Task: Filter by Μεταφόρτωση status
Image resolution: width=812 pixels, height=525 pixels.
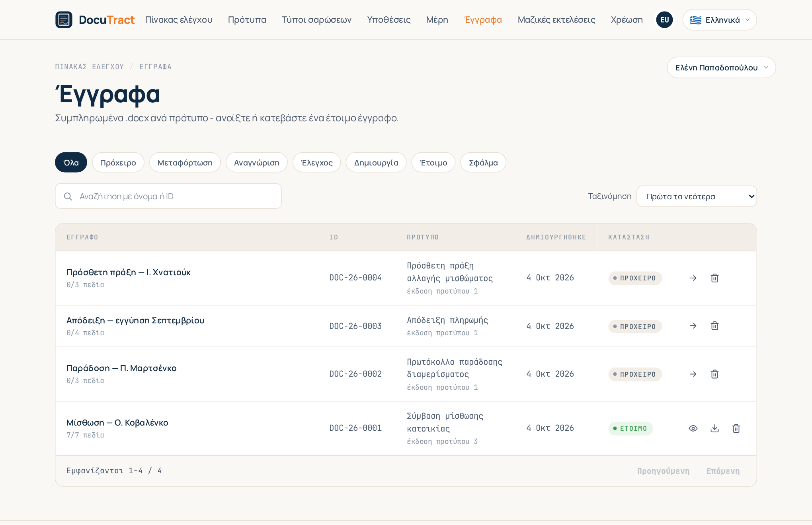Action: pyautogui.click(x=185, y=162)
